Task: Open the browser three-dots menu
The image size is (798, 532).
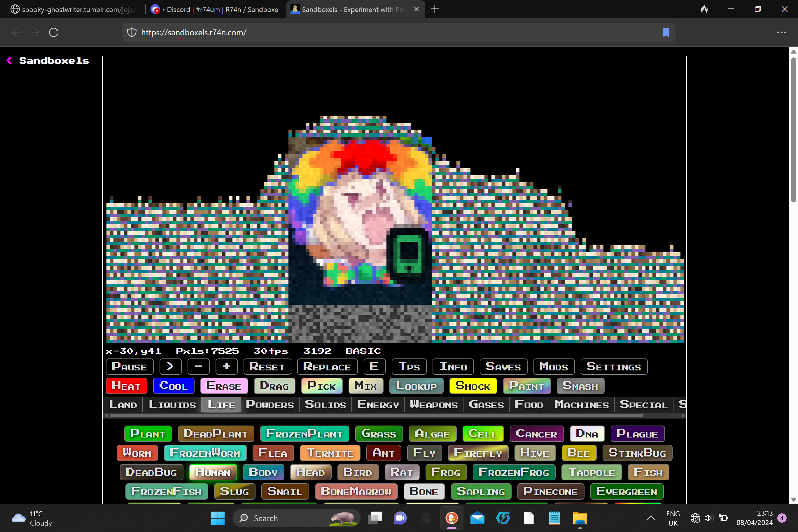Action: tap(781, 33)
